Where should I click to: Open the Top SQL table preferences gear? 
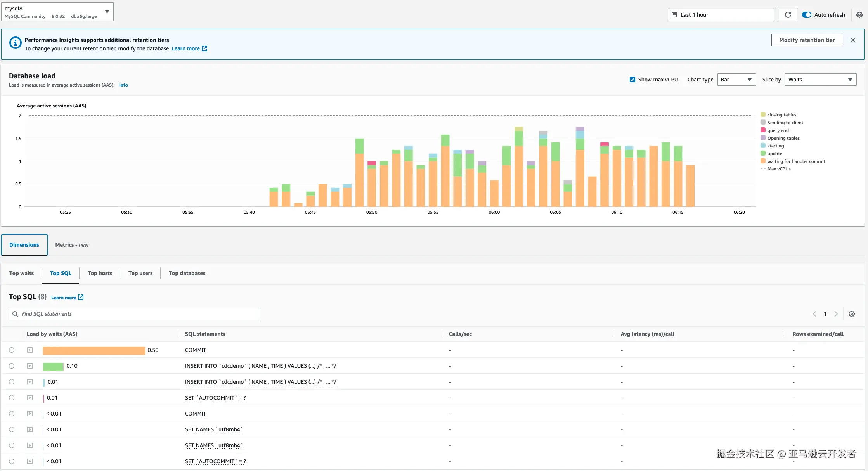tap(851, 314)
